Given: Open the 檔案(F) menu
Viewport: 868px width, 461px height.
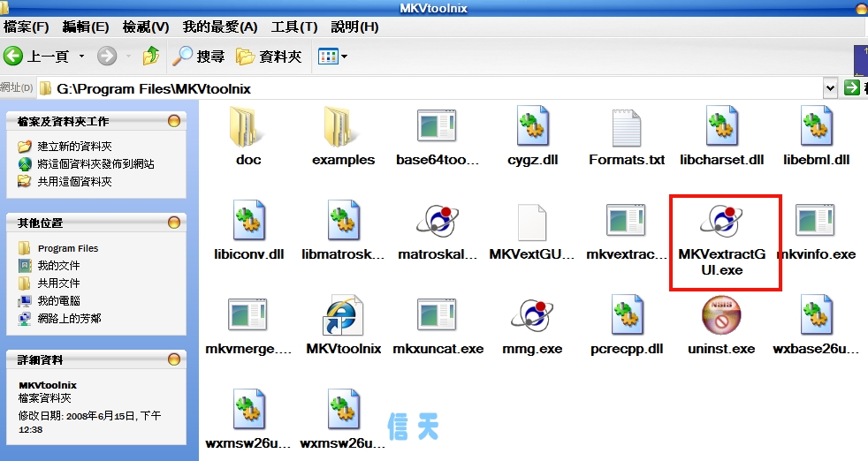Looking at the screenshot, I should (26, 26).
